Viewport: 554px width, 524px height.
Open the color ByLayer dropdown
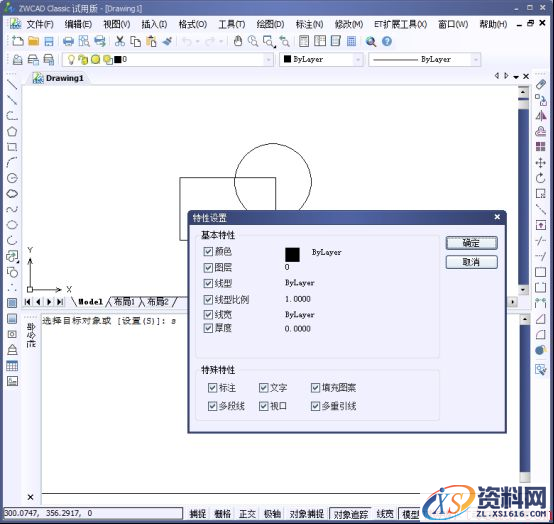pos(358,60)
